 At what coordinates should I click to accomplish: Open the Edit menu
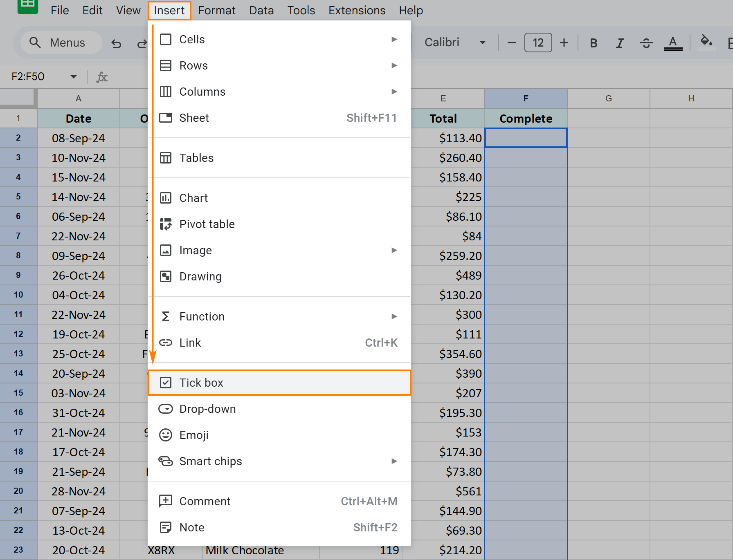pyautogui.click(x=92, y=10)
